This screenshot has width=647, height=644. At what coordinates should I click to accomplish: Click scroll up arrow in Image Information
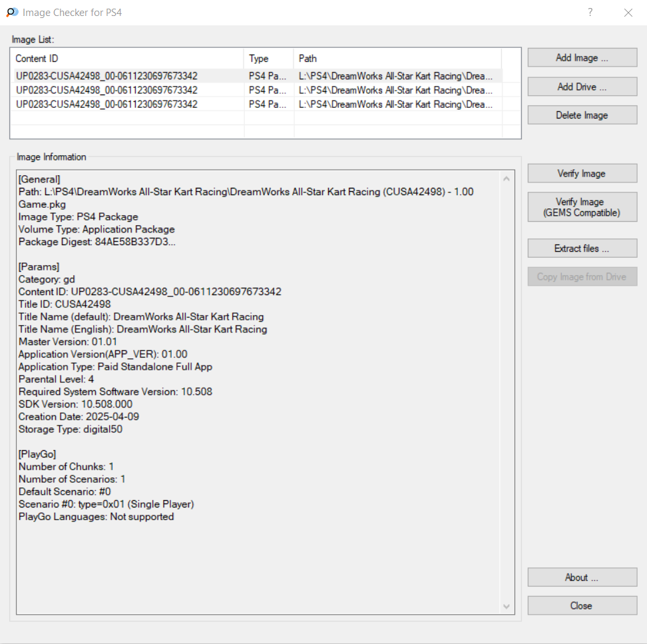(507, 178)
